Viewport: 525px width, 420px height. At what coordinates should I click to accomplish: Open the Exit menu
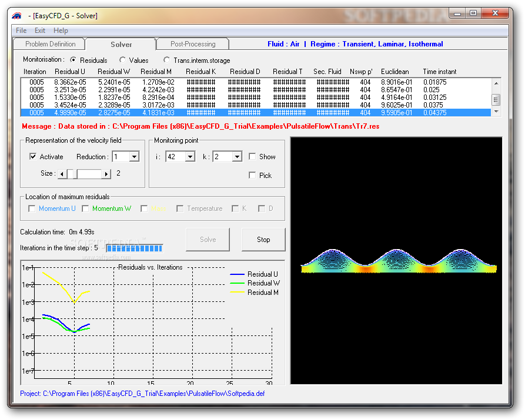(x=40, y=31)
